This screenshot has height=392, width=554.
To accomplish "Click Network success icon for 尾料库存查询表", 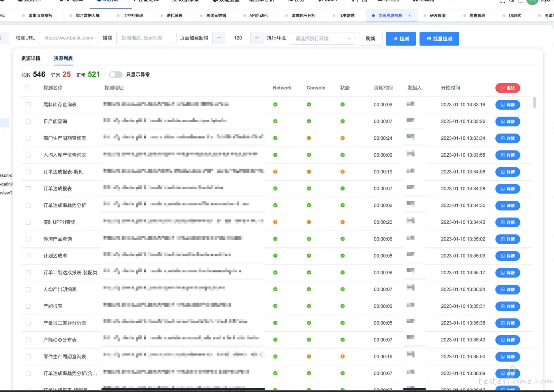I will (x=275, y=105).
